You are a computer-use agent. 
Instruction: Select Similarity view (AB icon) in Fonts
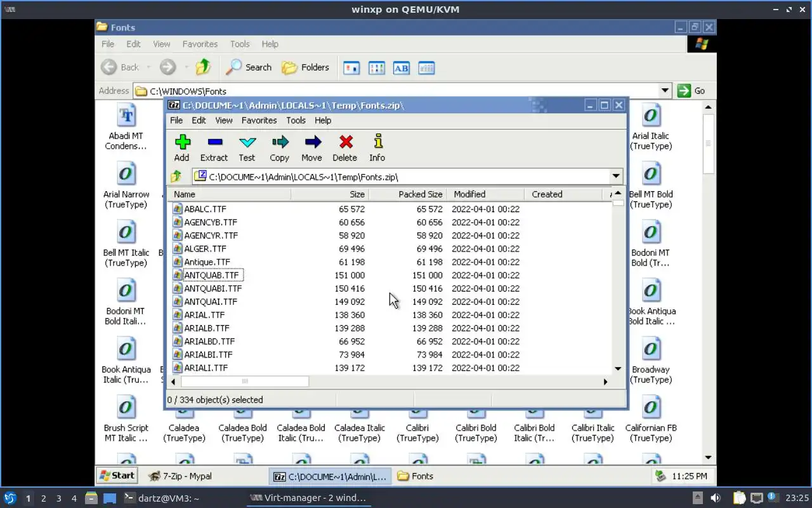click(x=402, y=68)
